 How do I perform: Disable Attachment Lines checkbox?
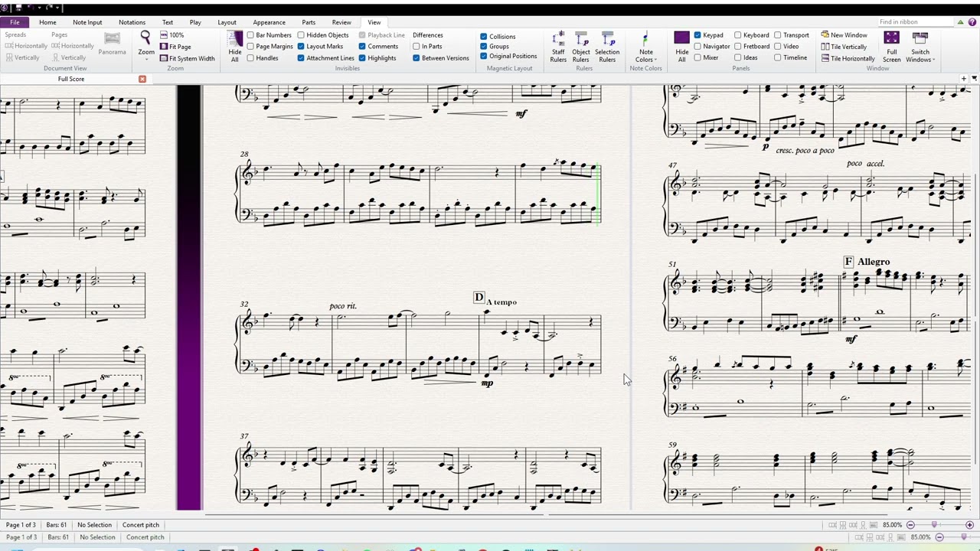click(x=301, y=58)
